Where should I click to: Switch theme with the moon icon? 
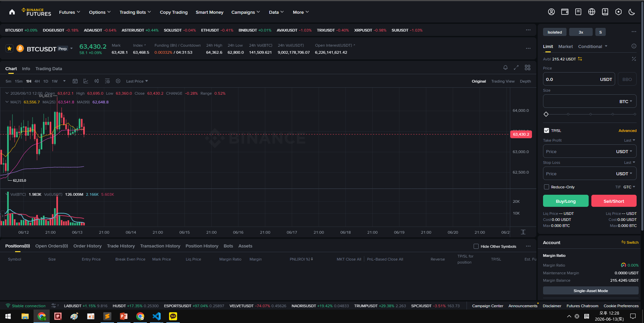pyautogui.click(x=632, y=12)
